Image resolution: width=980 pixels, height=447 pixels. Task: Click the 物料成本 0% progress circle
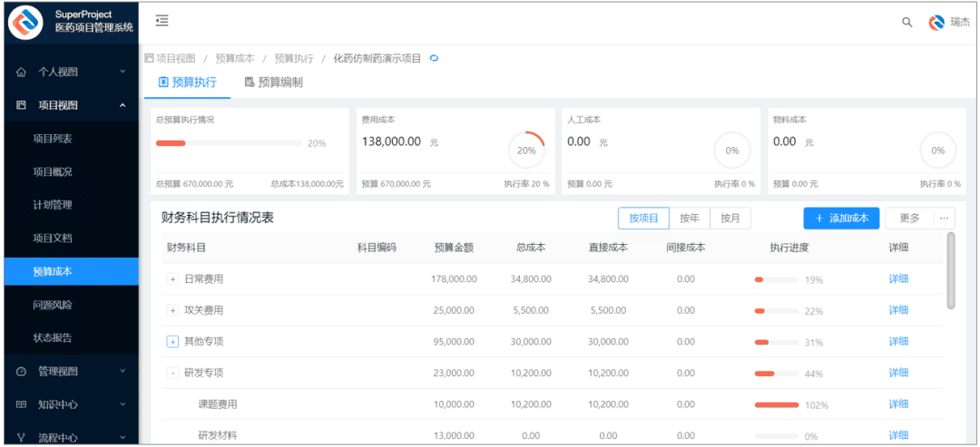coord(937,151)
